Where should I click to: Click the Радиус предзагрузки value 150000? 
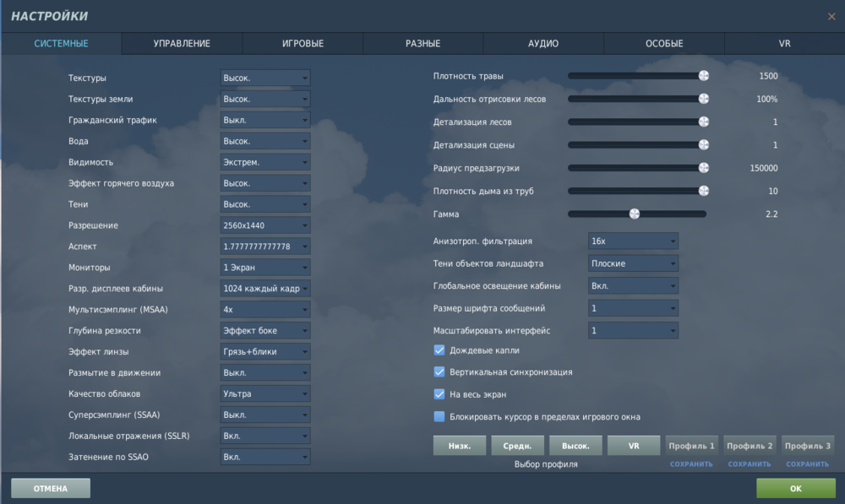click(x=764, y=168)
